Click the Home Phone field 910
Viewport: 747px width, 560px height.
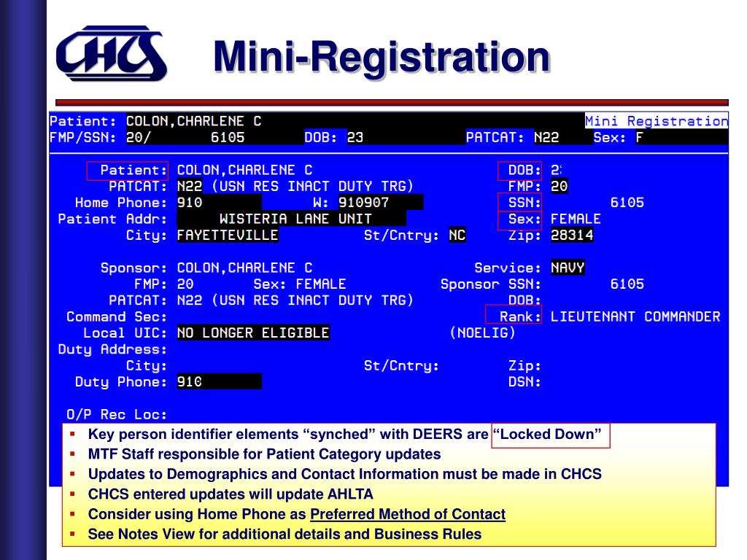coord(219,203)
